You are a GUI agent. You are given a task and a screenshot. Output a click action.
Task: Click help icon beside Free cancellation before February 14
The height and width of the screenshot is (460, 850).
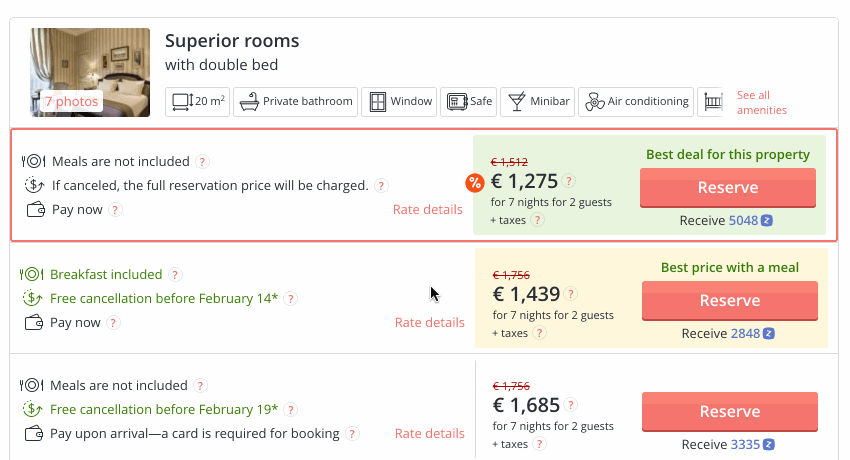[291, 299]
